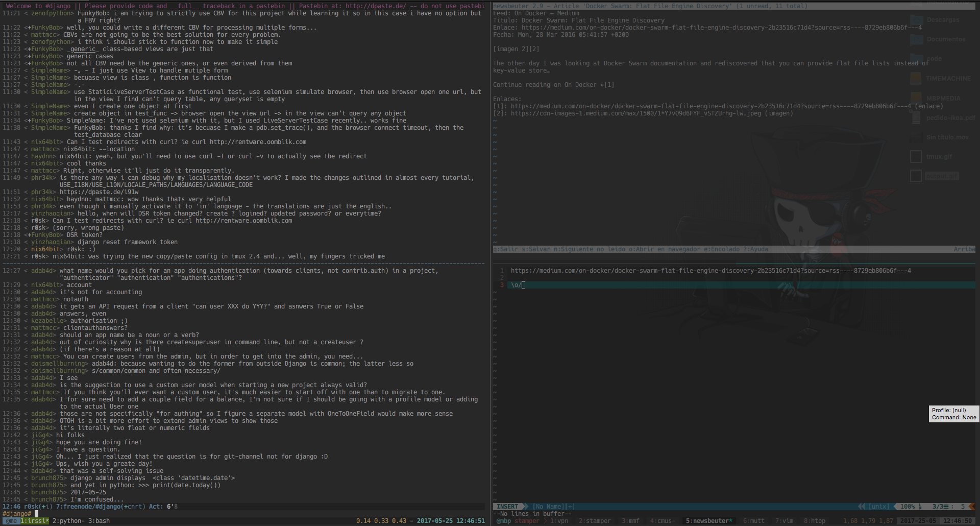Switch to tmux window 4:cmus
Viewport: 980px width, 526px height.
pos(663,521)
